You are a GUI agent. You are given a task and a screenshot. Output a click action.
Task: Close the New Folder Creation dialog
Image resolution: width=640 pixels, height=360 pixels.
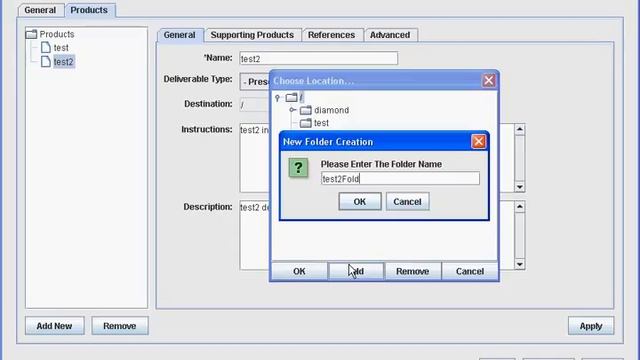pyautogui.click(x=478, y=142)
